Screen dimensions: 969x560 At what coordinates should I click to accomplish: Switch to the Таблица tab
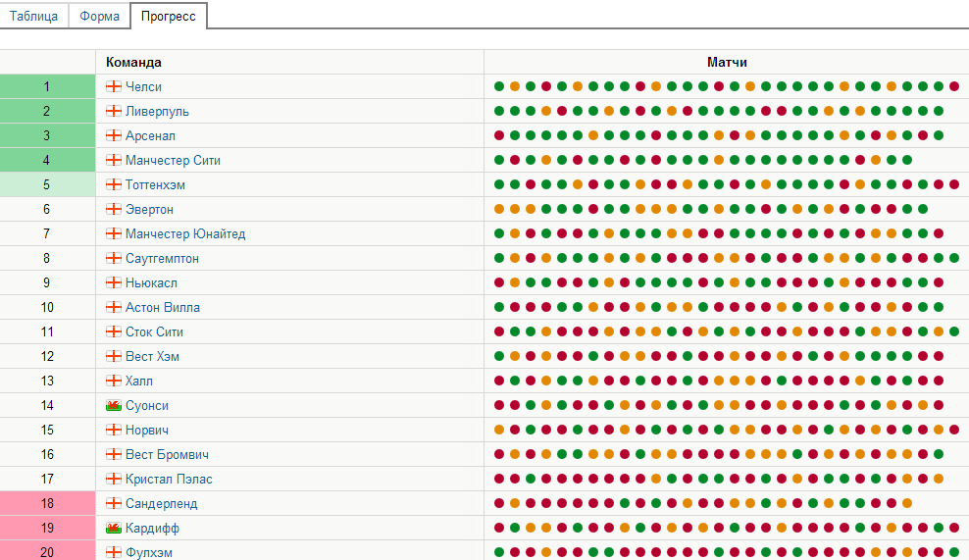tap(33, 16)
